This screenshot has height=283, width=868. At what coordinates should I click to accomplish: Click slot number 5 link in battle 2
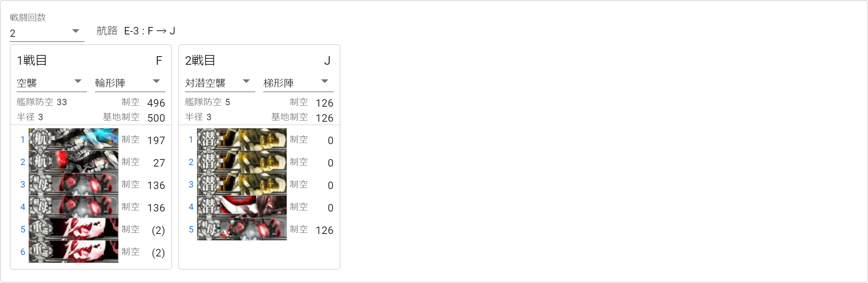(x=191, y=229)
